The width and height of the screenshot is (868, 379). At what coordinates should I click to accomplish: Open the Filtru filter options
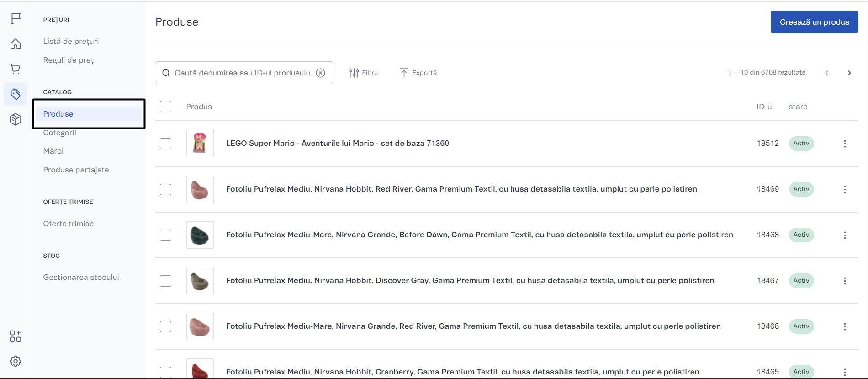pyautogui.click(x=364, y=73)
